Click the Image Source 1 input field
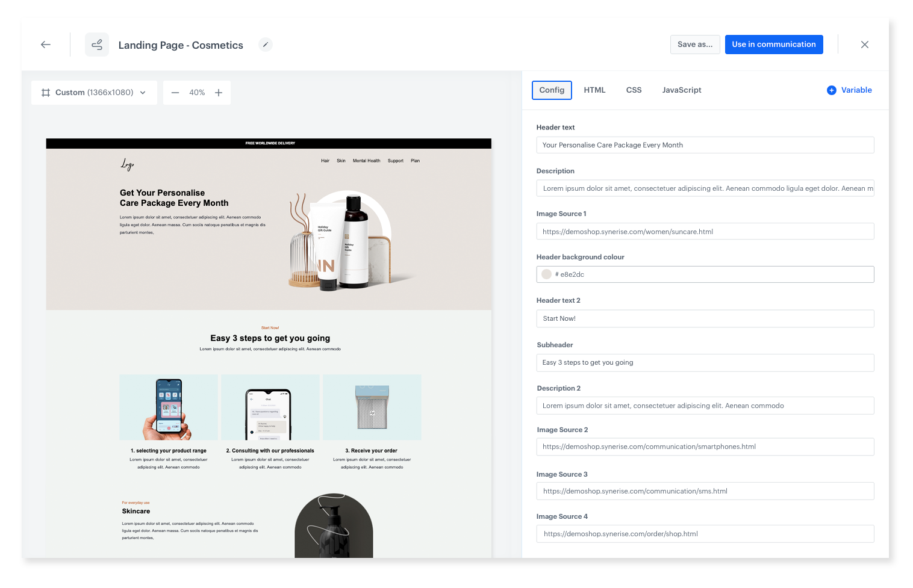The image size is (913, 588). coord(705,231)
